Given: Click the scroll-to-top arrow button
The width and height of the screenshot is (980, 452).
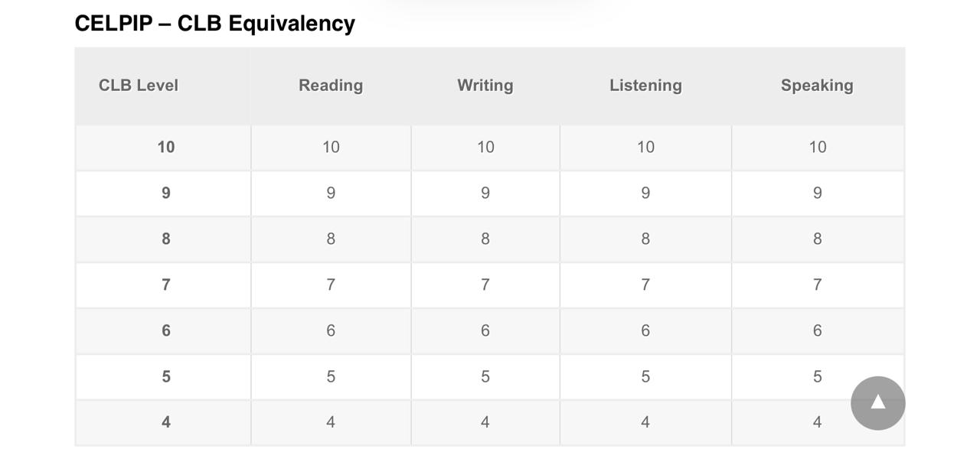Looking at the screenshot, I should pyautogui.click(x=877, y=402).
